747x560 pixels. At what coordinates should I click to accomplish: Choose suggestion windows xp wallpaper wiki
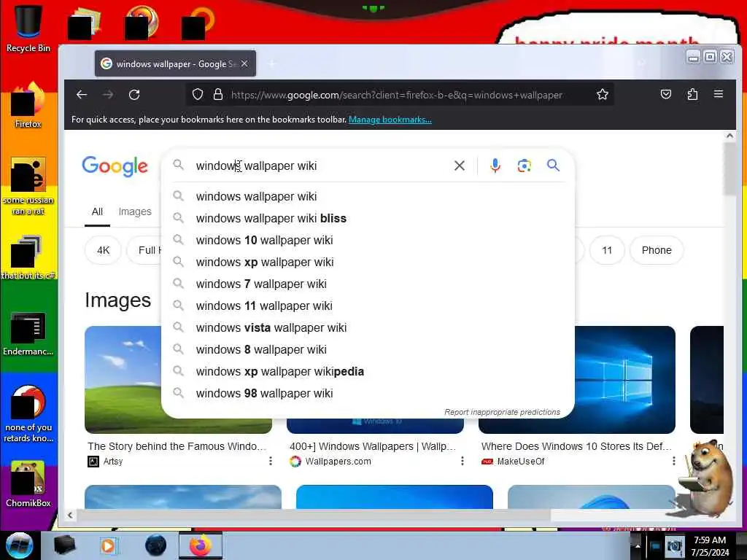click(368, 262)
